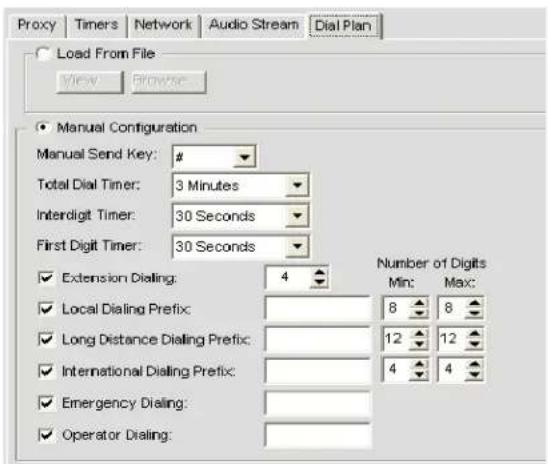Focus the Operator Dialing text field

click(318, 435)
